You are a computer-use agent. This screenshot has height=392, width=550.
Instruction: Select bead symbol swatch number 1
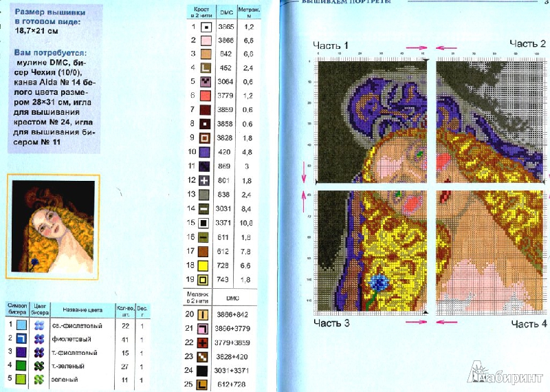21,325
